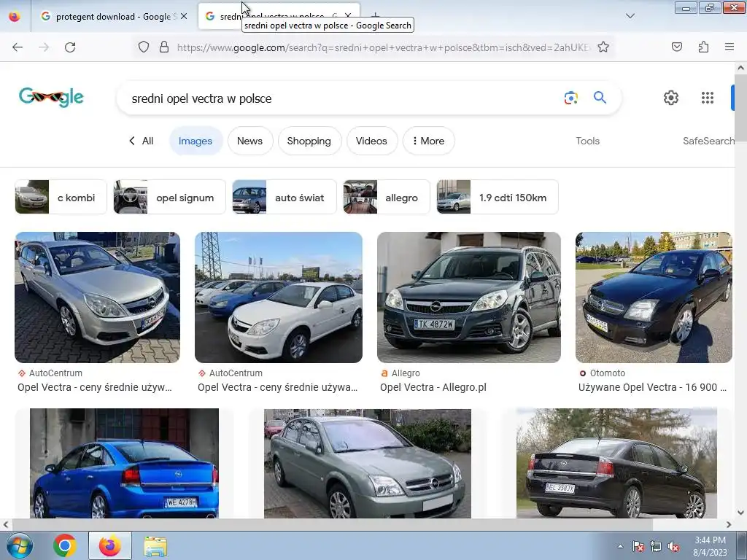Open the taskbar clock and date
The image size is (747, 560).
pos(710,546)
